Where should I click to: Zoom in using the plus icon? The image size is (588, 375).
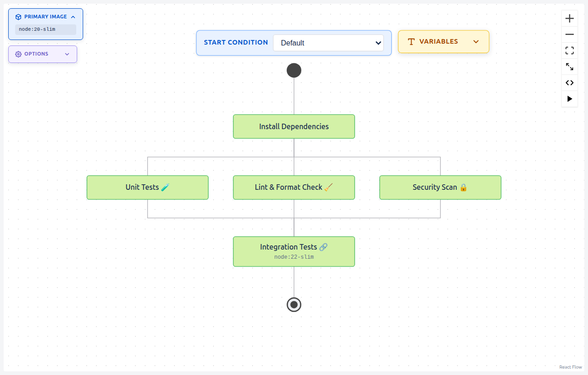(569, 18)
